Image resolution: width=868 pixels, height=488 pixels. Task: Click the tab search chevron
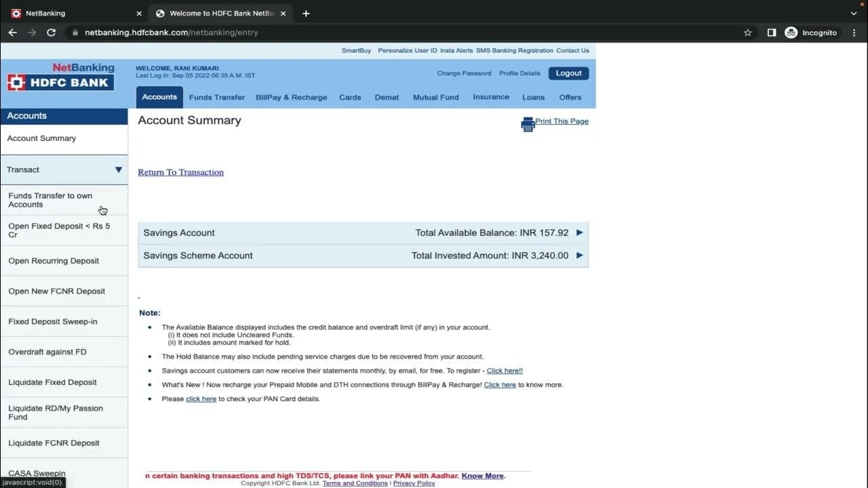click(x=854, y=14)
